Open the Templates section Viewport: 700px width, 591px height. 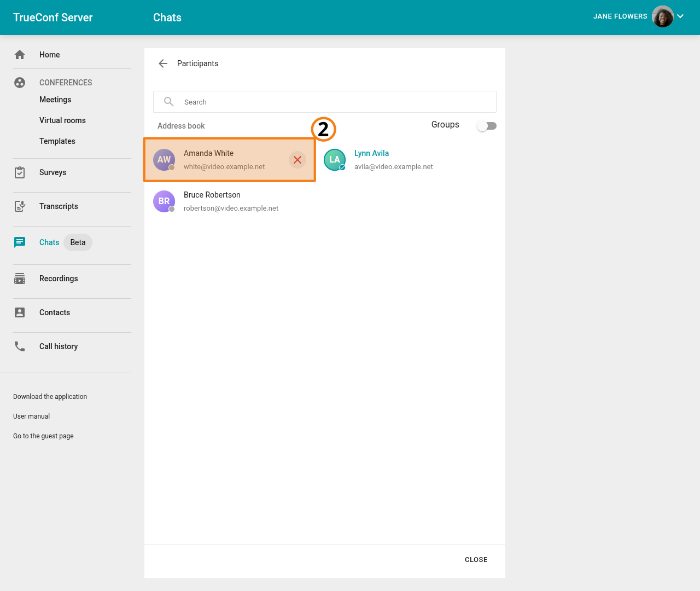click(57, 141)
